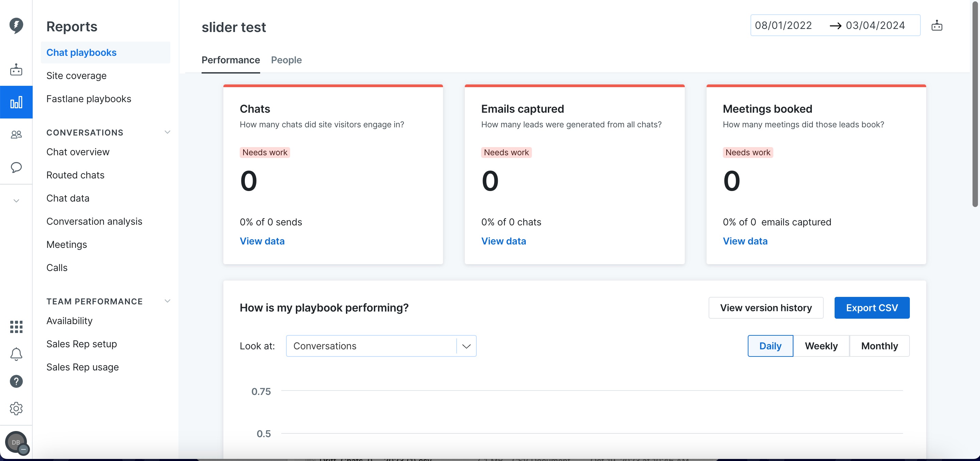Open the settings gear icon
The image size is (980, 461).
[x=16, y=409]
